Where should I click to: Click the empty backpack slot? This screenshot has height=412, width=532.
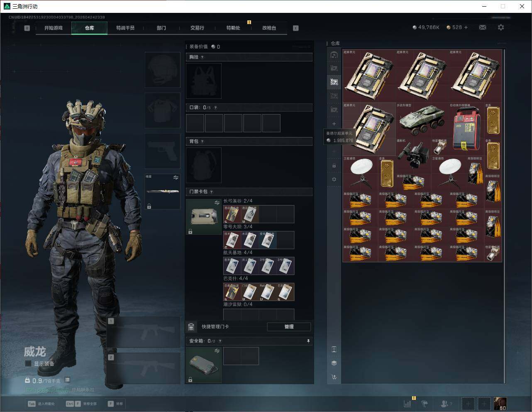(204, 165)
